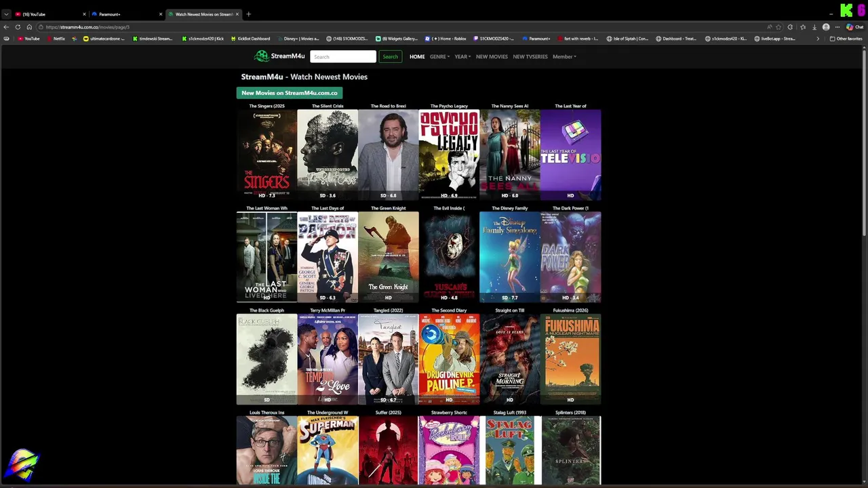Open Tangled (2022) movie poster

389,359
